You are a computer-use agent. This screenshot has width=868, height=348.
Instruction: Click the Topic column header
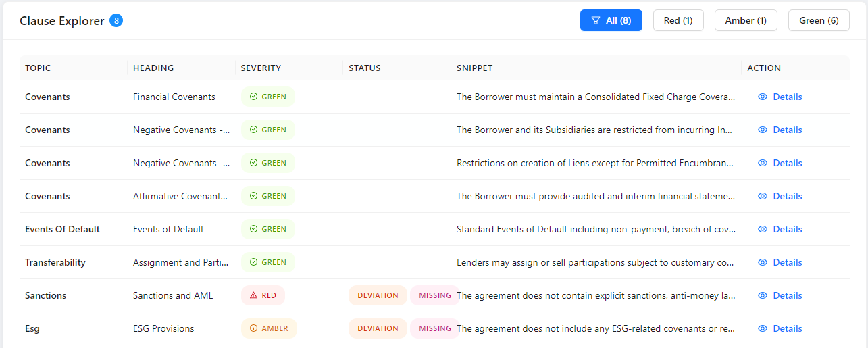(x=38, y=68)
